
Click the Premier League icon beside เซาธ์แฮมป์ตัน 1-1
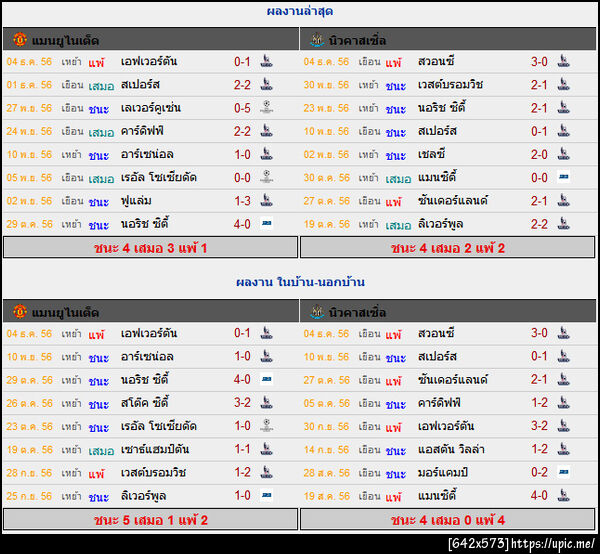[x=266, y=448]
